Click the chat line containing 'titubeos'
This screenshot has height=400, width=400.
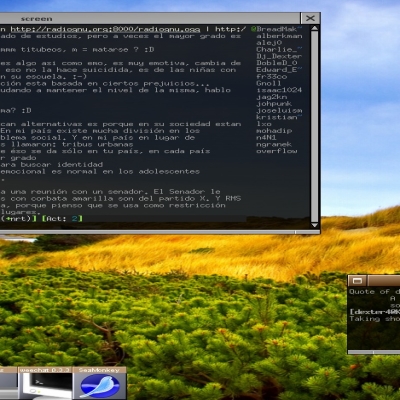[x=77, y=50]
